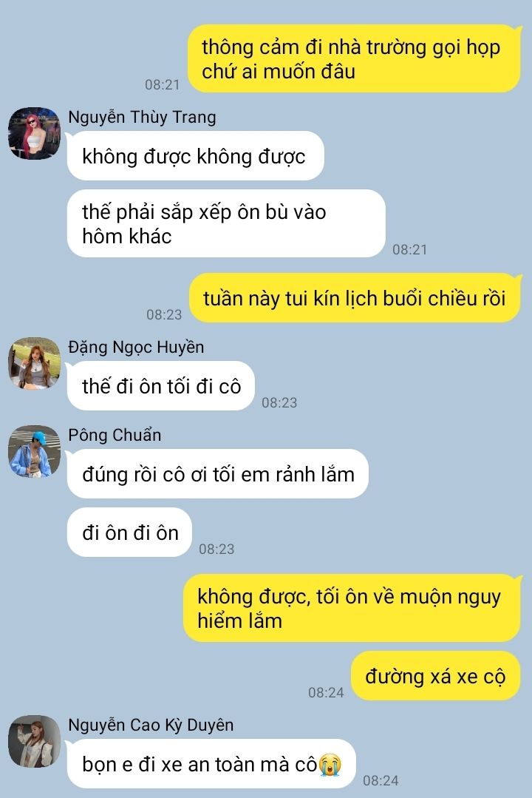Select the bubble "không được không được"
The height and width of the screenshot is (798, 532).
click(x=195, y=156)
